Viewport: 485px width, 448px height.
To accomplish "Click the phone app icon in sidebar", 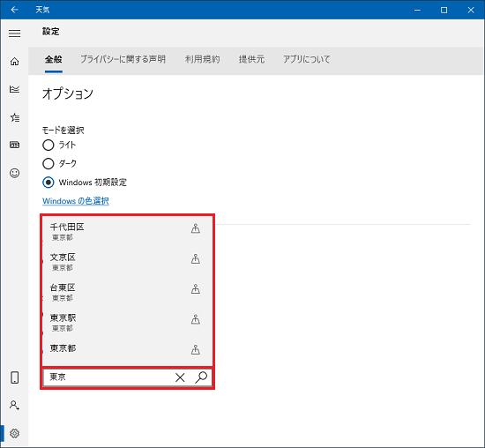I will [14, 377].
